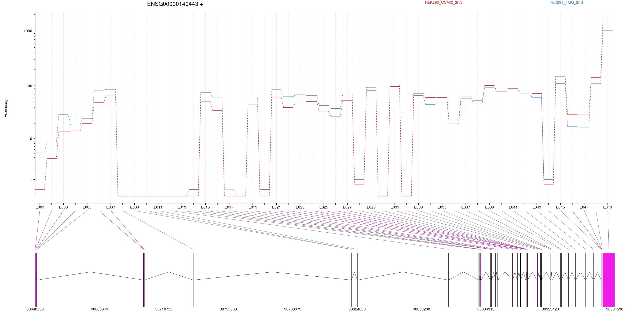644x322 pixels.
Task: Click exon label E029
Action: pos(371,207)
